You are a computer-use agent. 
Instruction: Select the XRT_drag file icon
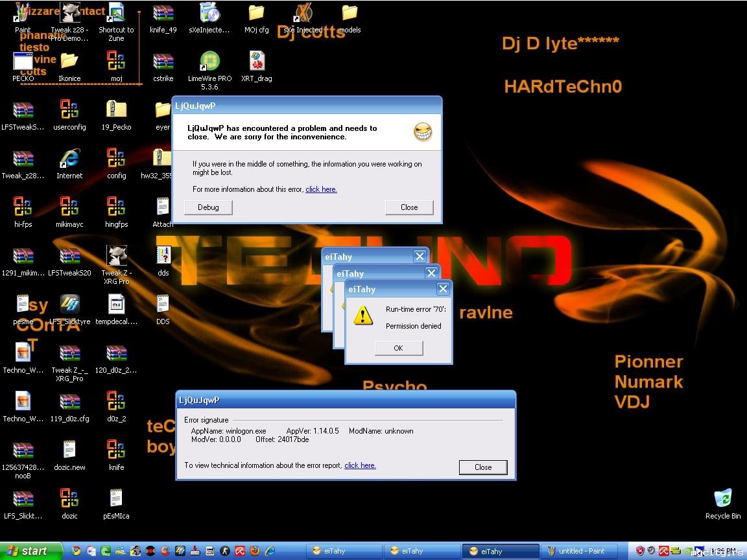pyautogui.click(x=256, y=67)
